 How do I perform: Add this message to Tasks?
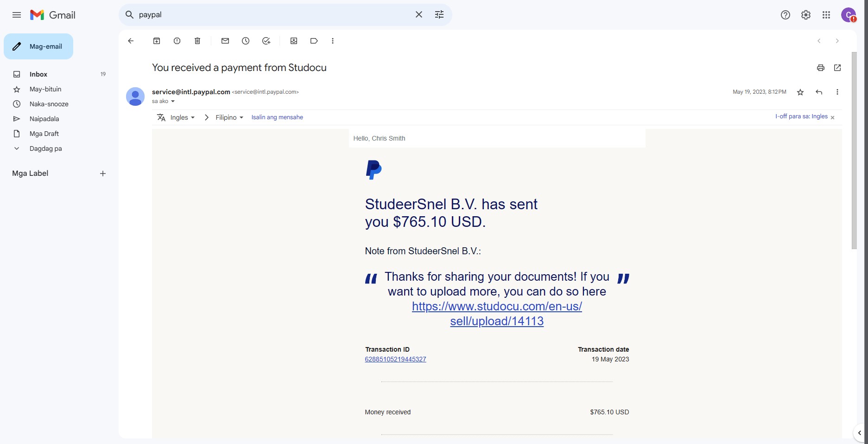266,41
